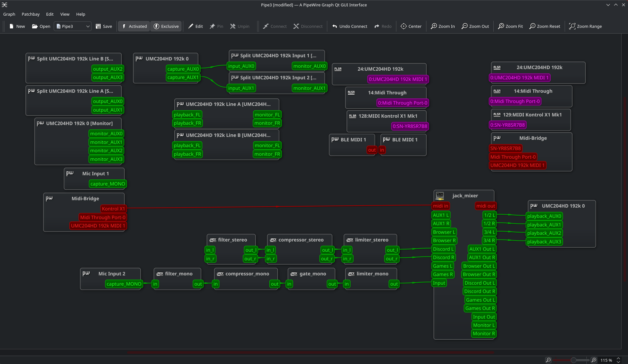Click the zoom percentage spinner arrows

[x=618, y=360]
